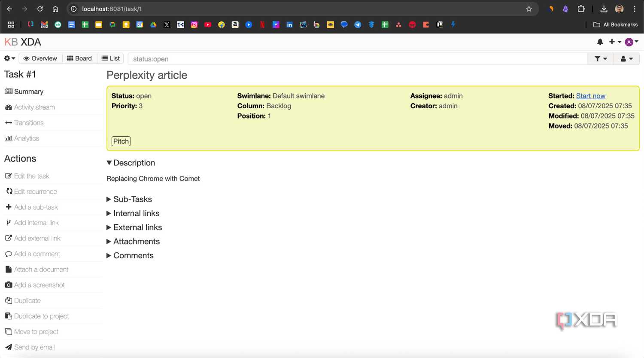Open the browser home page

(55, 9)
